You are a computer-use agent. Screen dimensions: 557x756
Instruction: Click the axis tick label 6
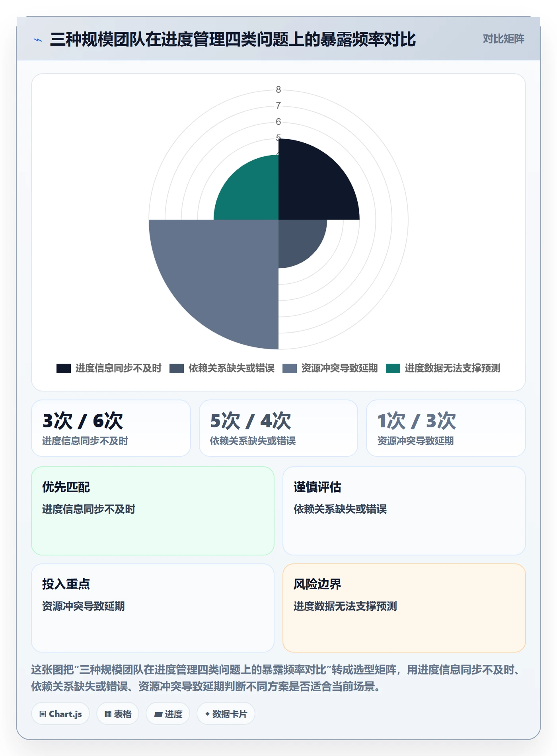click(278, 122)
